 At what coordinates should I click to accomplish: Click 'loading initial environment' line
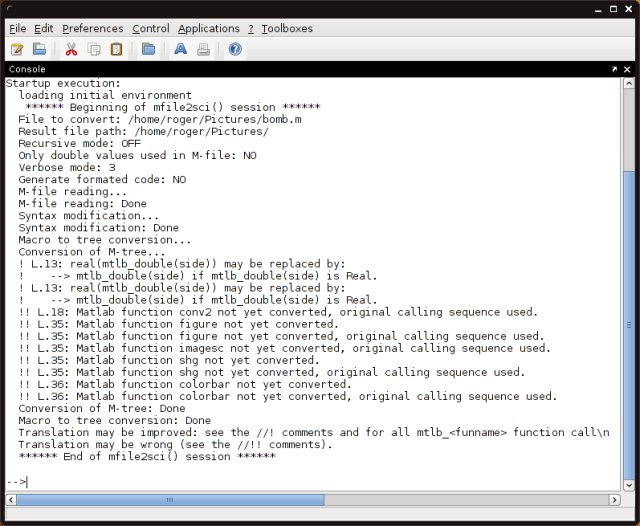tap(104, 95)
